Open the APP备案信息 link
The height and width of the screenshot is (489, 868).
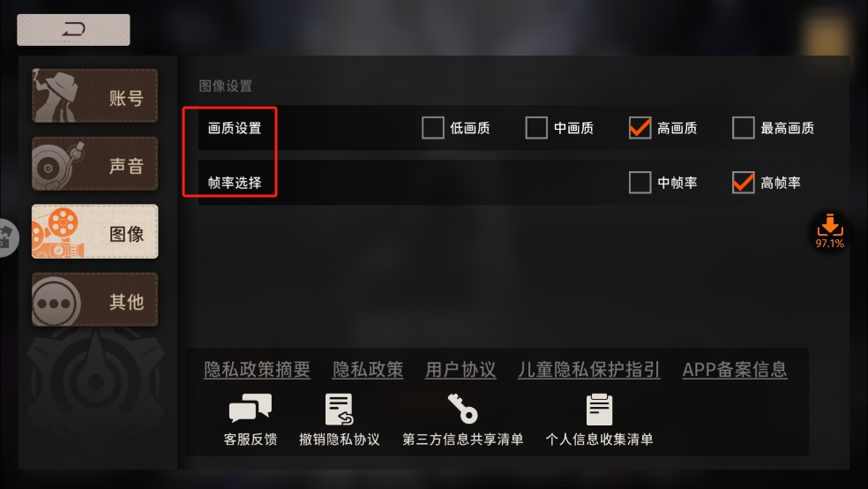(x=735, y=369)
